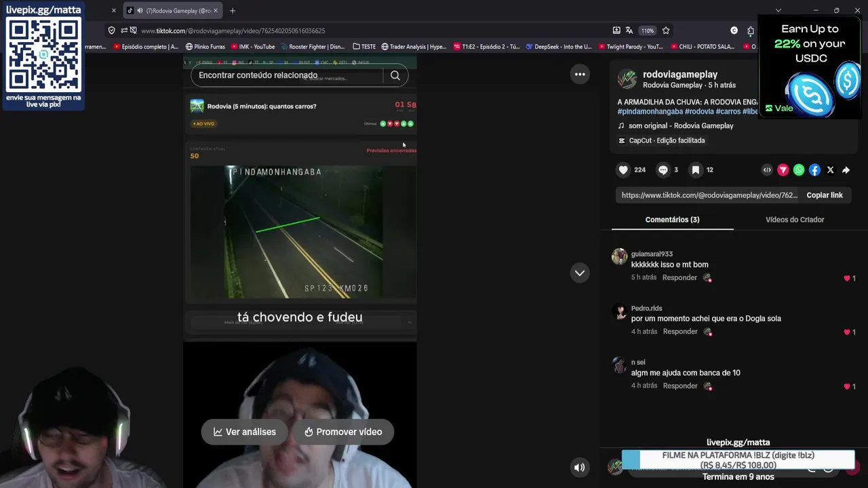The height and width of the screenshot is (488, 868).
Task: Open Trader Analysis bookmark
Action: [414, 47]
